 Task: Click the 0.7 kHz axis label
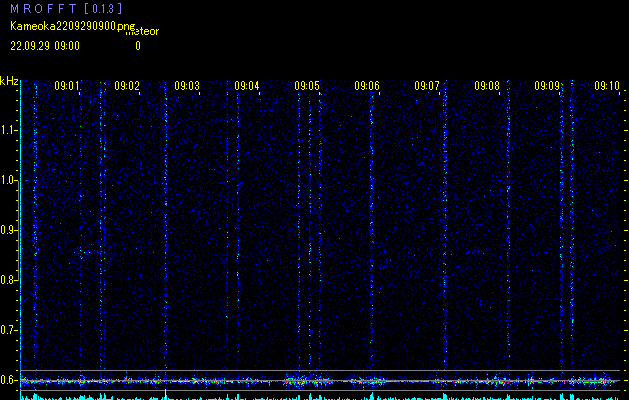point(8,330)
